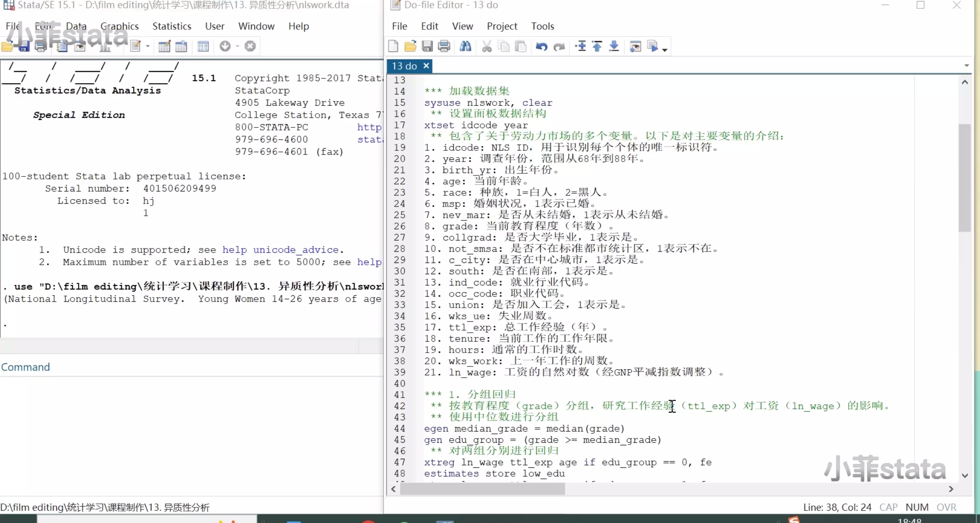This screenshot has width=980, height=523.
Task: Expand the Execute do-file dropdown arrow
Action: (x=665, y=49)
